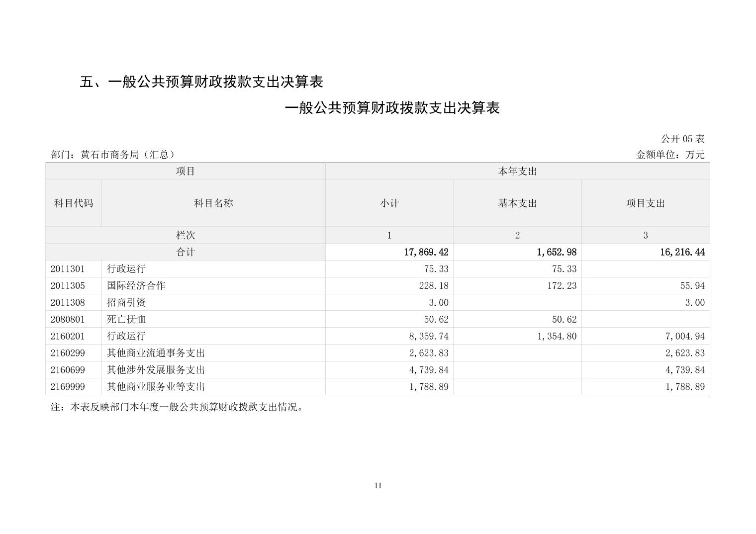This screenshot has height=534, width=756.
Task: Click the department label 黄石市商务局（汇总）
Action: (x=113, y=155)
